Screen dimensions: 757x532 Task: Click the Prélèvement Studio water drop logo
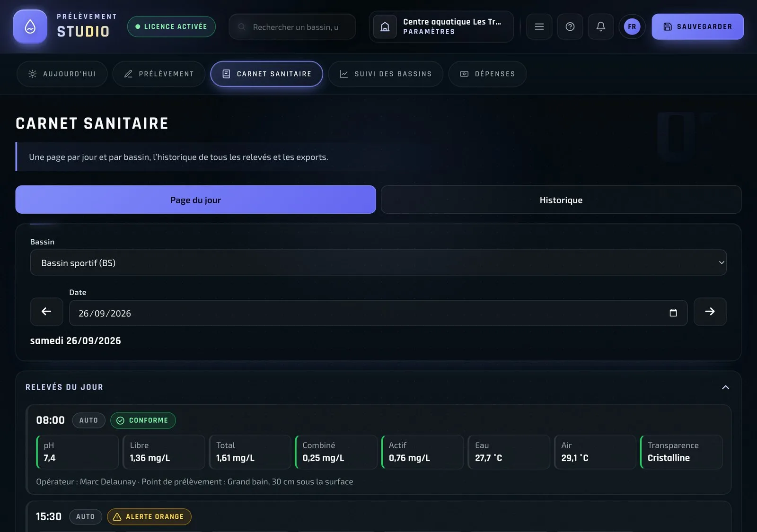tap(30, 26)
